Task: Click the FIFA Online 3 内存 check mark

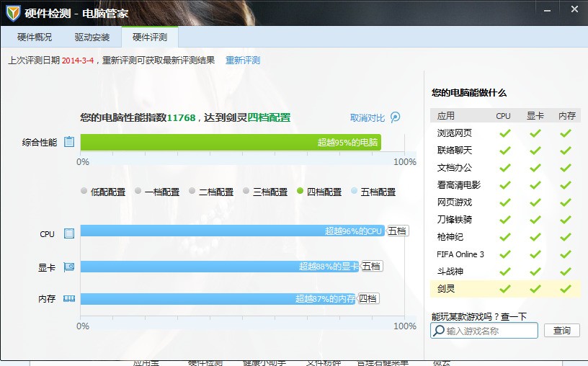Action: pyautogui.click(x=566, y=254)
